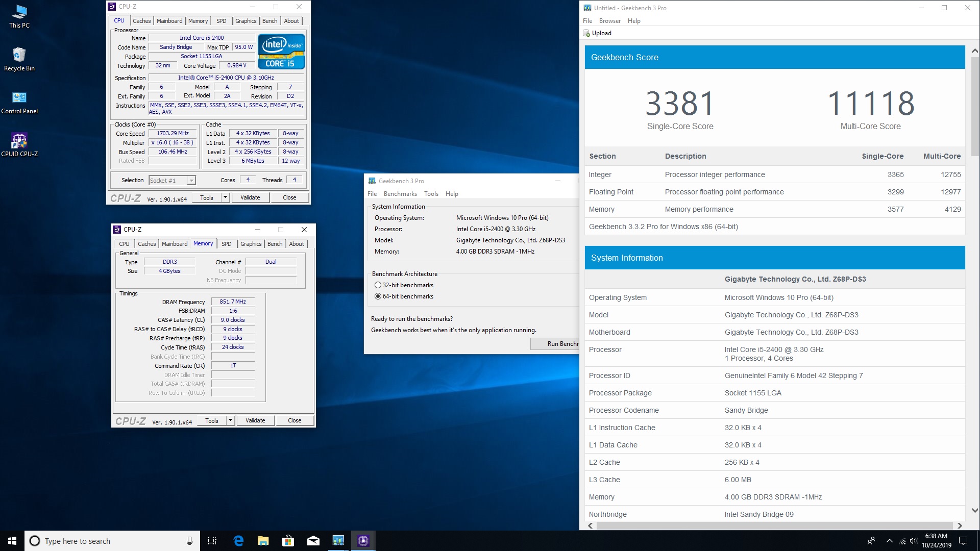This screenshot has width=980, height=551.
Task: Switch to Caches tab in upper CPU-Z
Action: (x=141, y=21)
